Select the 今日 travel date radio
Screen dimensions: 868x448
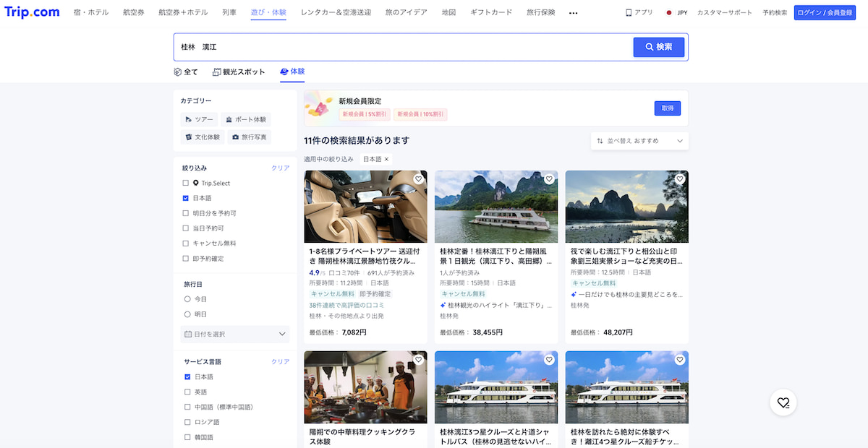coord(187,299)
